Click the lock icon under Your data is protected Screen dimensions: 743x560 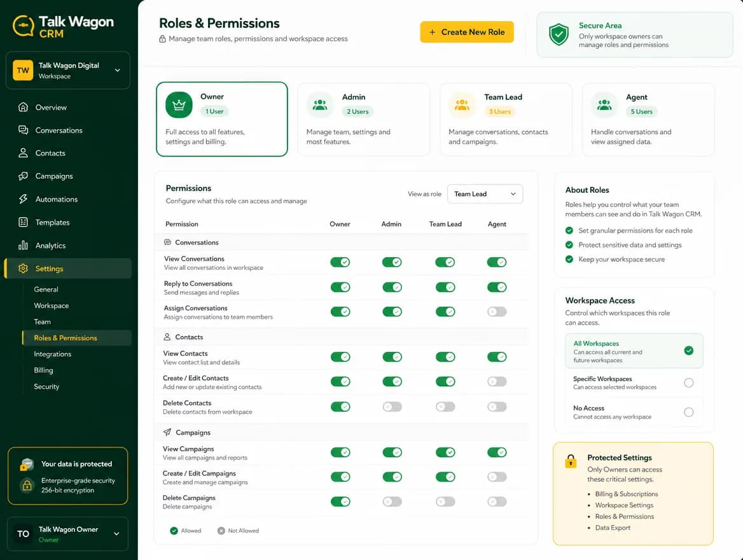[x=27, y=485]
